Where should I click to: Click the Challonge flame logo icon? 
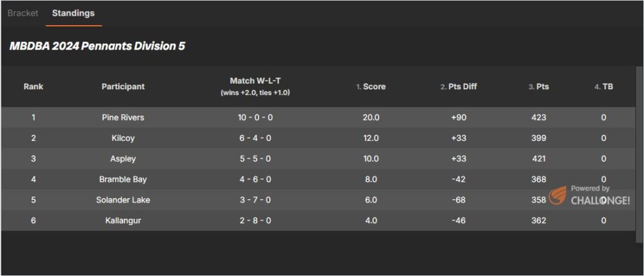[558, 196]
